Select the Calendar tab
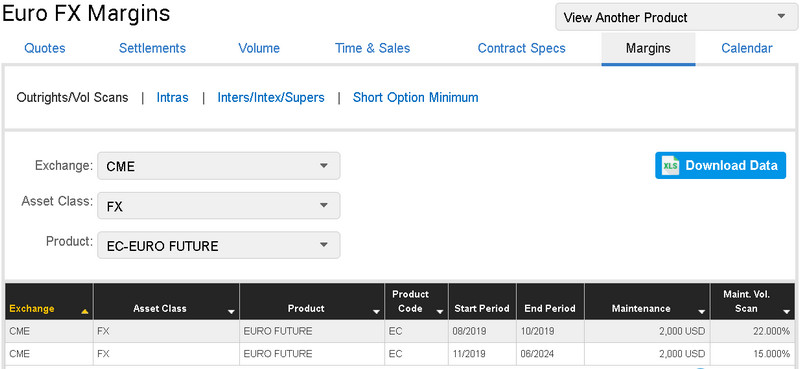Image resolution: width=800 pixels, height=369 pixels. point(747,48)
